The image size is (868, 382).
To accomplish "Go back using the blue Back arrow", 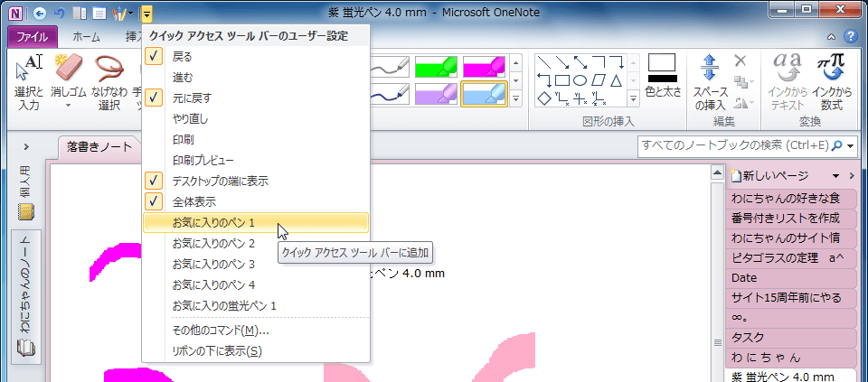I will [x=40, y=12].
